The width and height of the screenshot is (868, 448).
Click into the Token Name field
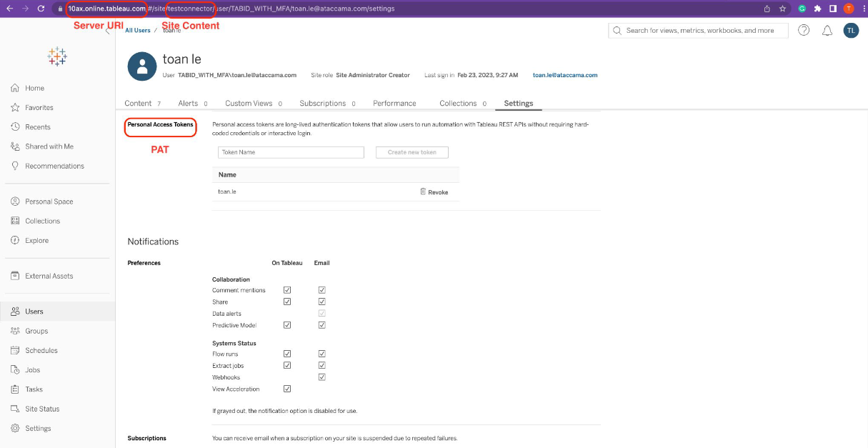291,152
